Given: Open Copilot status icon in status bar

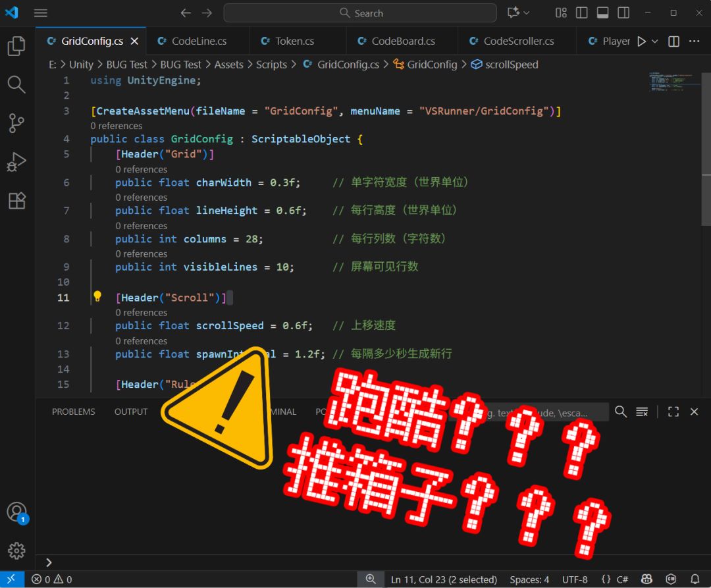Looking at the screenshot, I should [646, 579].
